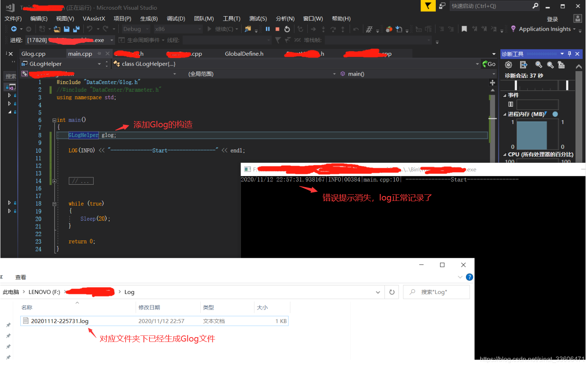Open the 调试(D) menu
The width and height of the screenshot is (588, 367).
click(x=176, y=18)
